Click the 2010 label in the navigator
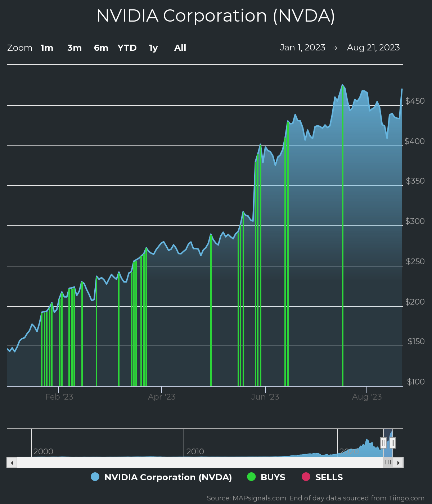 [195, 451]
